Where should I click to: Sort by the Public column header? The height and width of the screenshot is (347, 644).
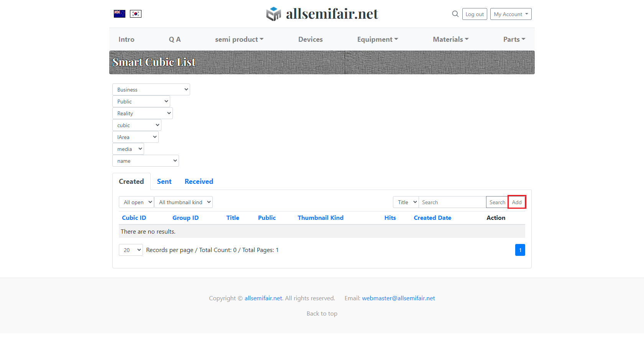267,218
